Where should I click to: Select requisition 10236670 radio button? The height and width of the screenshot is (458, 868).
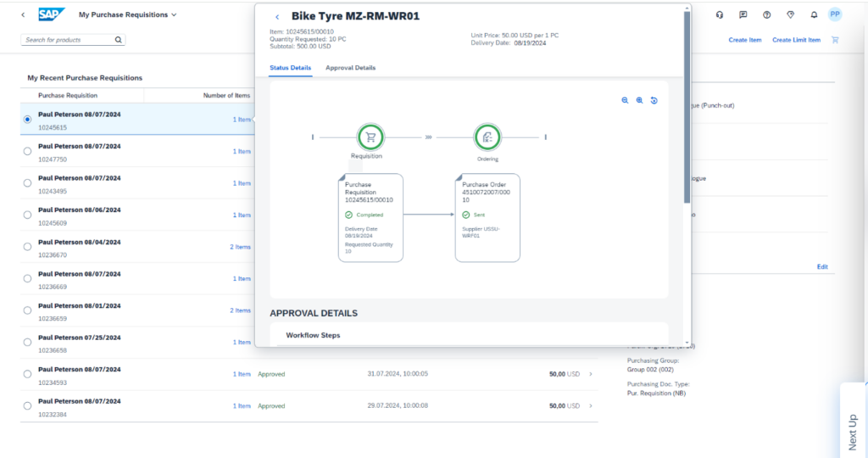[x=27, y=247]
